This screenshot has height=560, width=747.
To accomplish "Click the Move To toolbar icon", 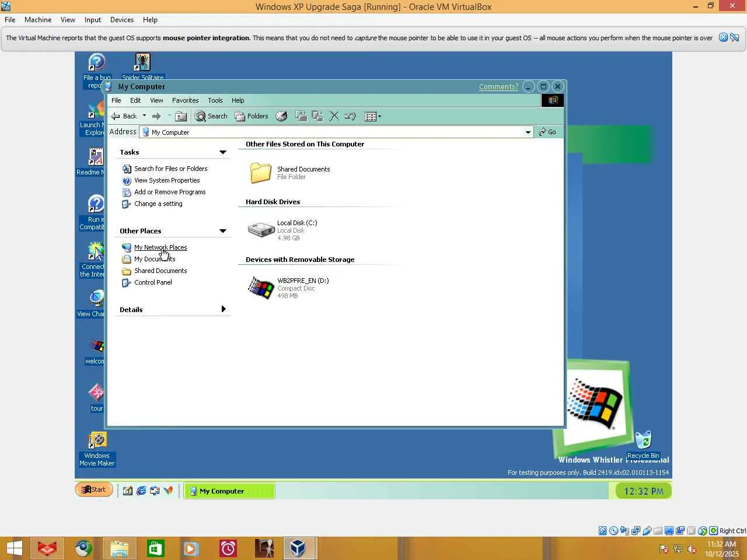I will tap(301, 116).
